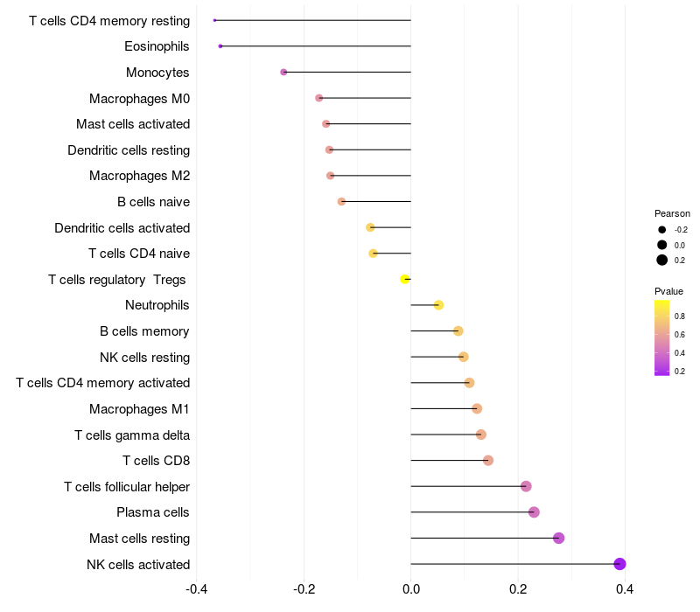Select the Plasma cells data point
Viewport: 700px width, 612px height.
point(535,512)
